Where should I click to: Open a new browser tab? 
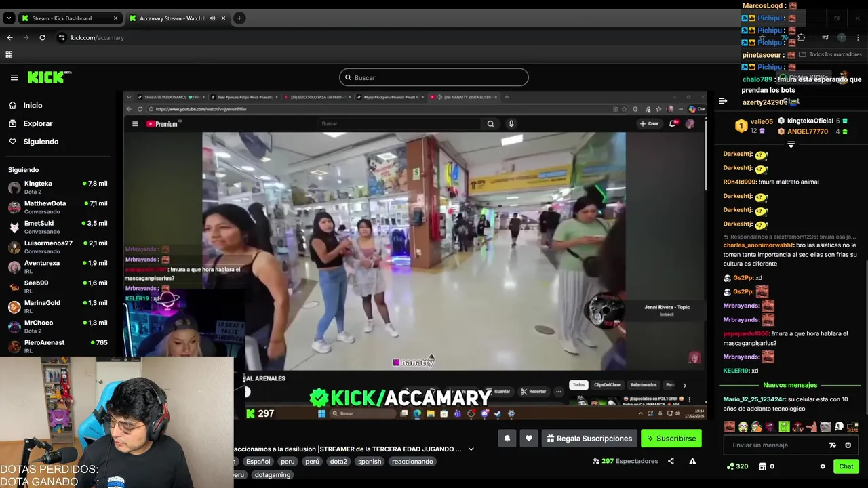239,18
